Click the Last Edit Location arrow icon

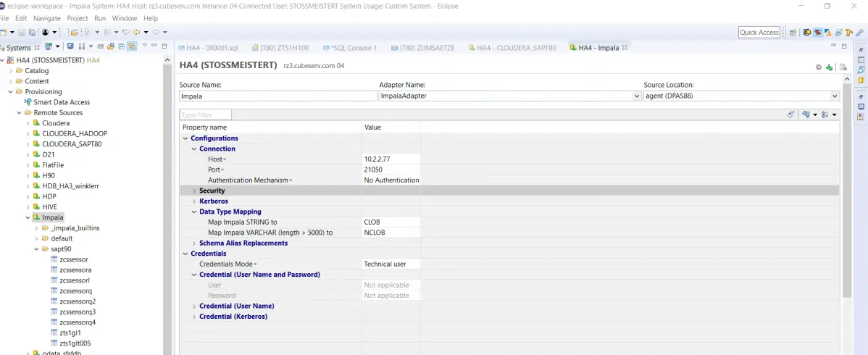(125, 32)
